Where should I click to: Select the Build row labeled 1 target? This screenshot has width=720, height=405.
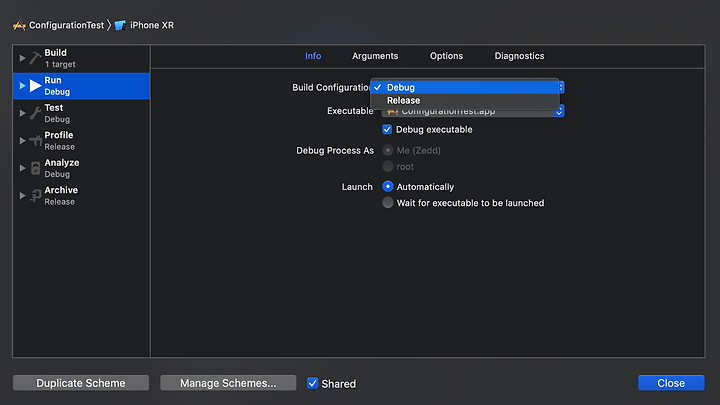point(81,58)
